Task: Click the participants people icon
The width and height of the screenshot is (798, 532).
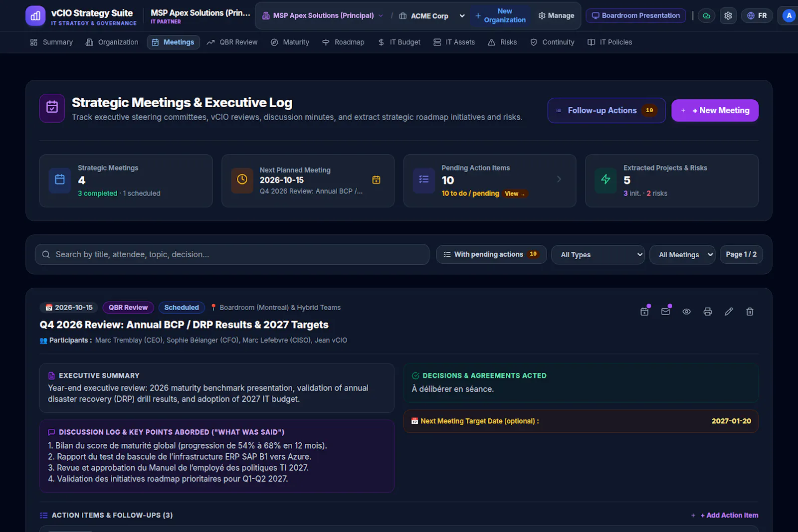Action: 43,341
